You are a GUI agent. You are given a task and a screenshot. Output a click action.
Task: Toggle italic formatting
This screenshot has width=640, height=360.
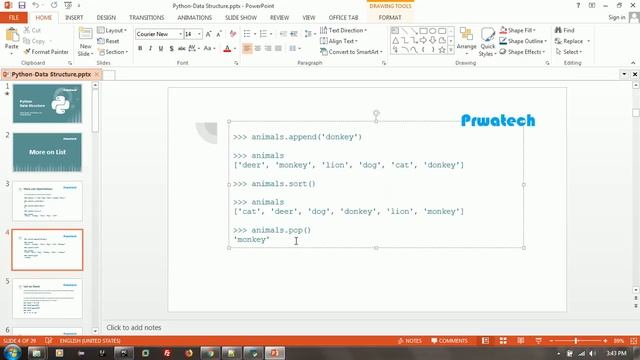point(150,49)
